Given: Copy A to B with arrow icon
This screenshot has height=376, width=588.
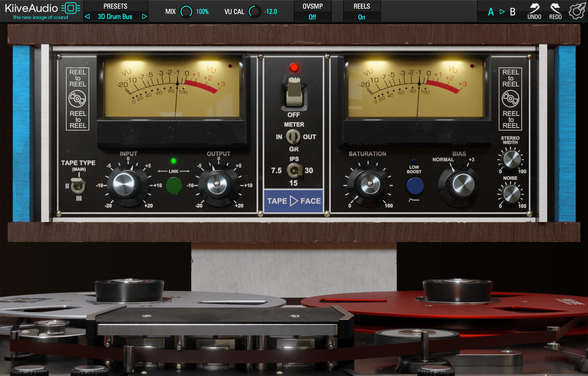Looking at the screenshot, I should pyautogui.click(x=502, y=12).
